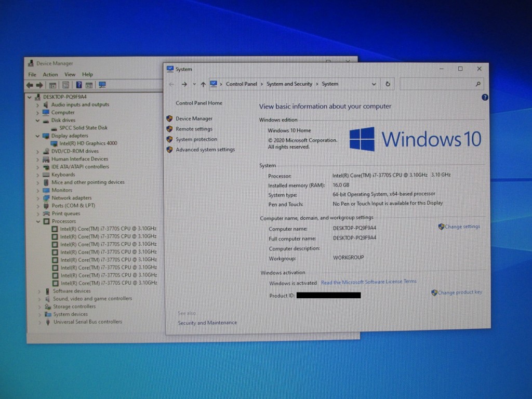This screenshot has width=532, height=399.
Task: Click the Windows 10 logo in System window
Action: (x=415, y=139)
